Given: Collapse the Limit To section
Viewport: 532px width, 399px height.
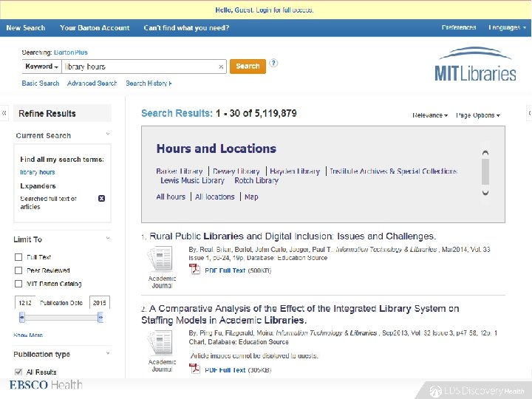Looking at the screenshot, I should pos(108,238).
